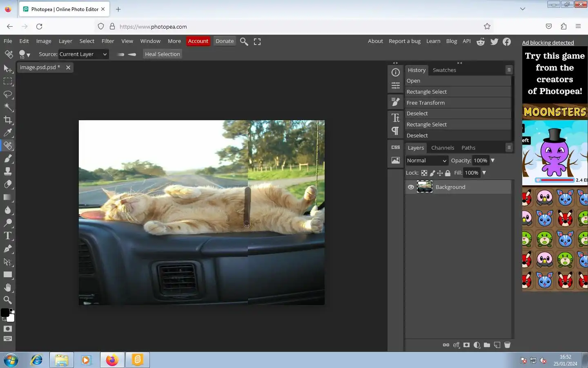This screenshot has height=368, width=588.
Task: Open the Source Current Layer dropdown
Action: [x=83, y=54]
